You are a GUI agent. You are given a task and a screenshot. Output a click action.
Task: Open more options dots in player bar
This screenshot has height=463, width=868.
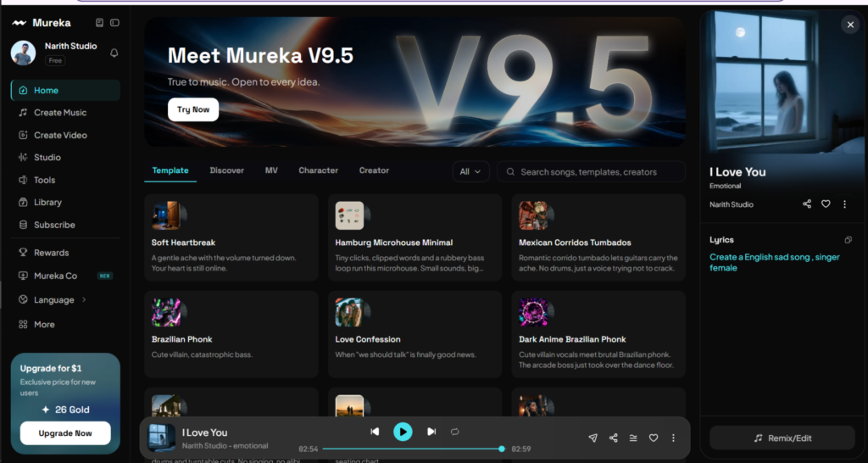[x=673, y=438]
